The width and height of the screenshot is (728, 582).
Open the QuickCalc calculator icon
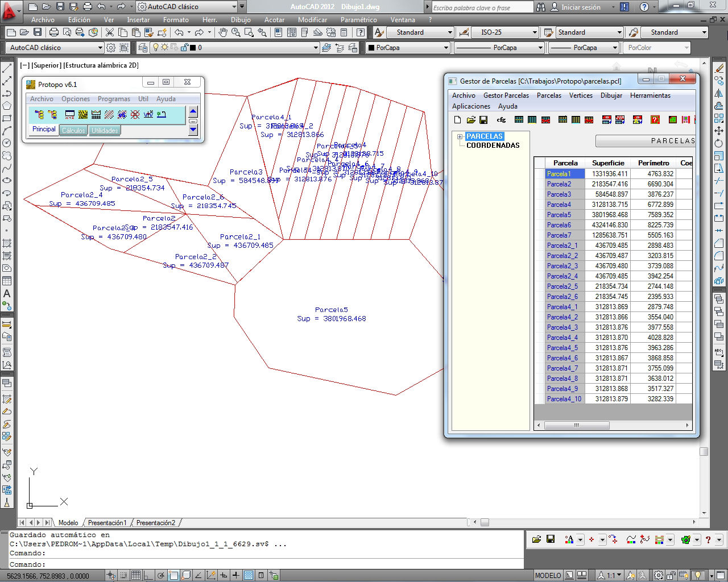click(x=344, y=32)
